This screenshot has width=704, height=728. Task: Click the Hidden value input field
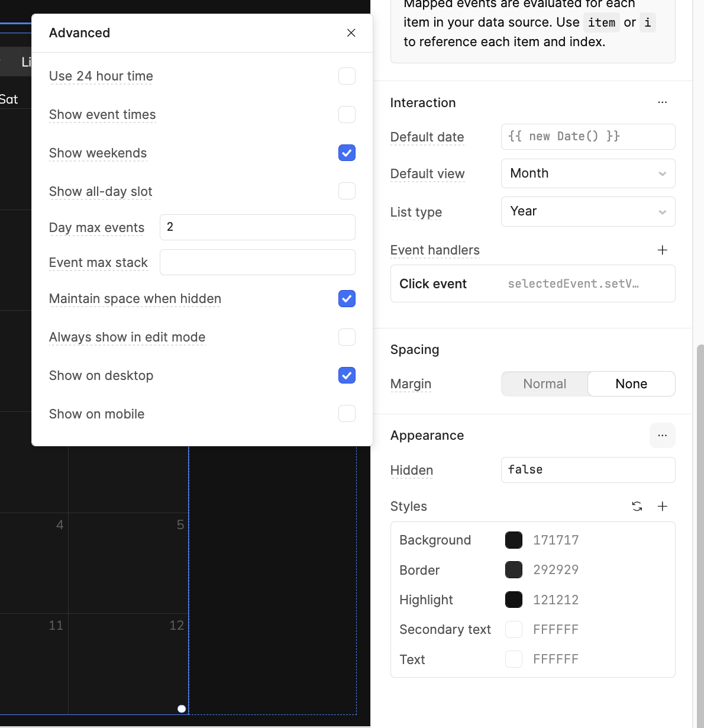(x=587, y=470)
